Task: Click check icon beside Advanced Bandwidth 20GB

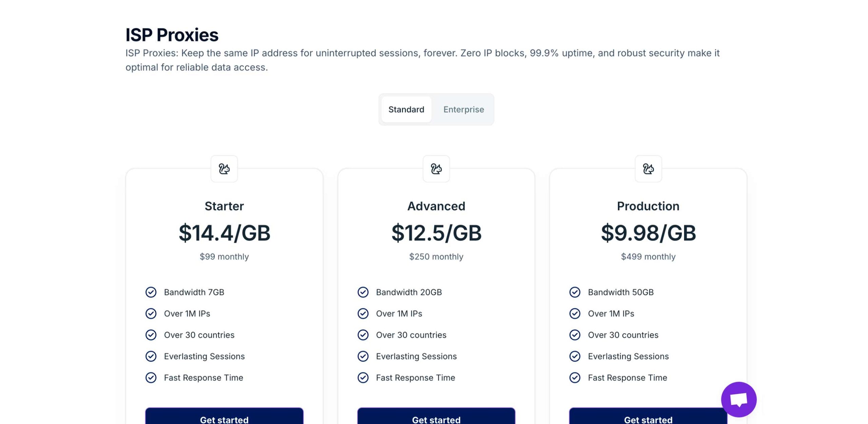Action: coord(363,292)
